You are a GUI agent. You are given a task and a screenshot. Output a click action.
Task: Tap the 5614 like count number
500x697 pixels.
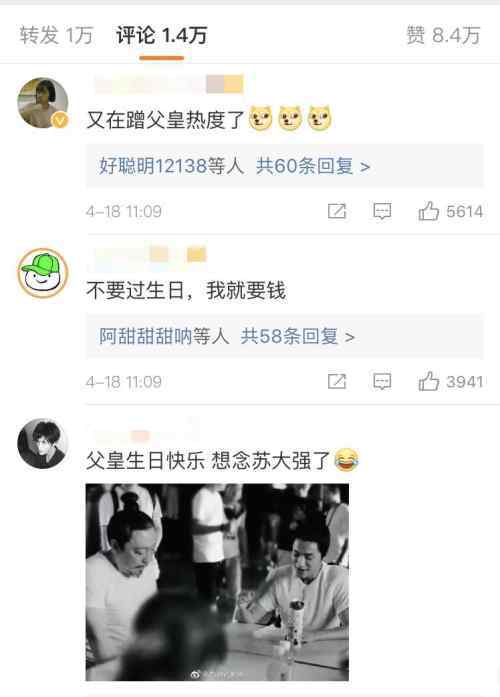pos(464,212)
